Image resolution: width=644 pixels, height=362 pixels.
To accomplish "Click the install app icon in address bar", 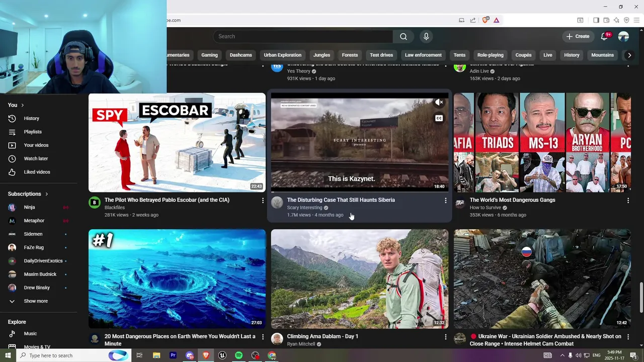I will coord(461,20).
